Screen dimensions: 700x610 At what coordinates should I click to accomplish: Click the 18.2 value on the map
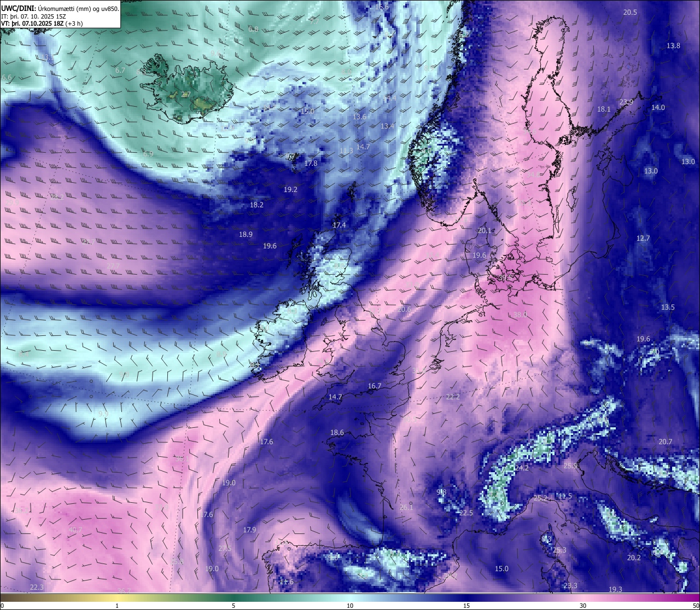point(256,205)
